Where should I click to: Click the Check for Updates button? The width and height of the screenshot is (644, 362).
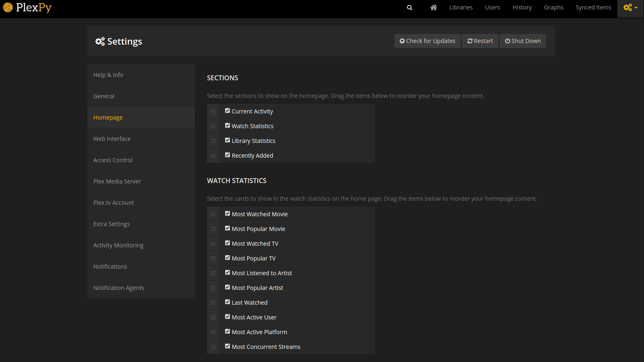click(x=427, y=41)
